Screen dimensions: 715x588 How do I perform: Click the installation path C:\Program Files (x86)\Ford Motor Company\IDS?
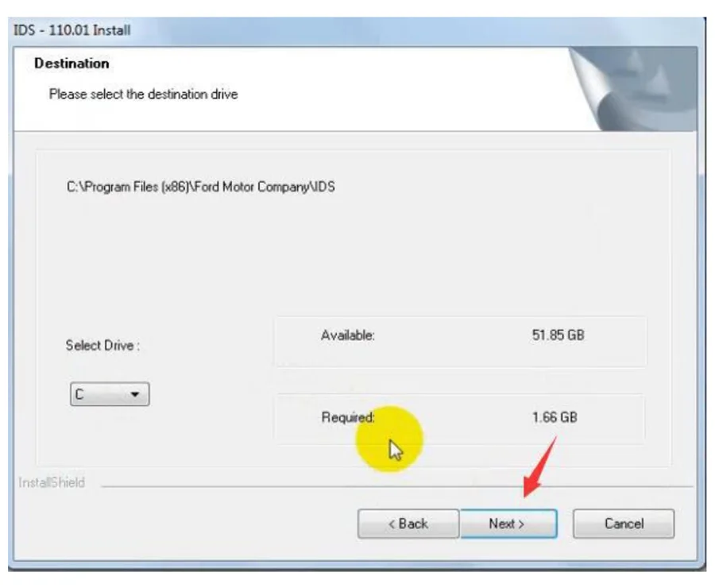[201, 187]
